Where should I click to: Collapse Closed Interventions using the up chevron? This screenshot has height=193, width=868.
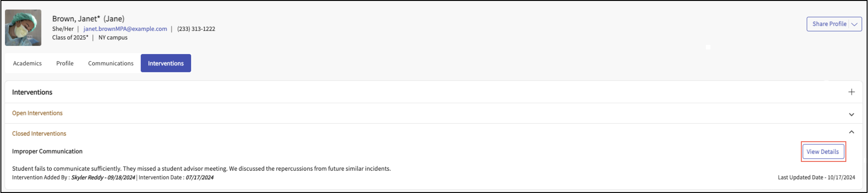[851, 132]
